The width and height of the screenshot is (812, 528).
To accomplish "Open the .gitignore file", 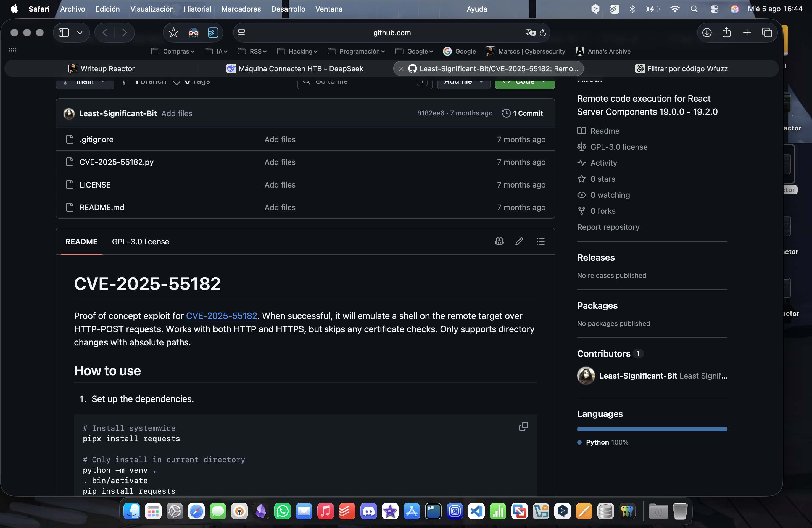I will click(x=97, y=139).
